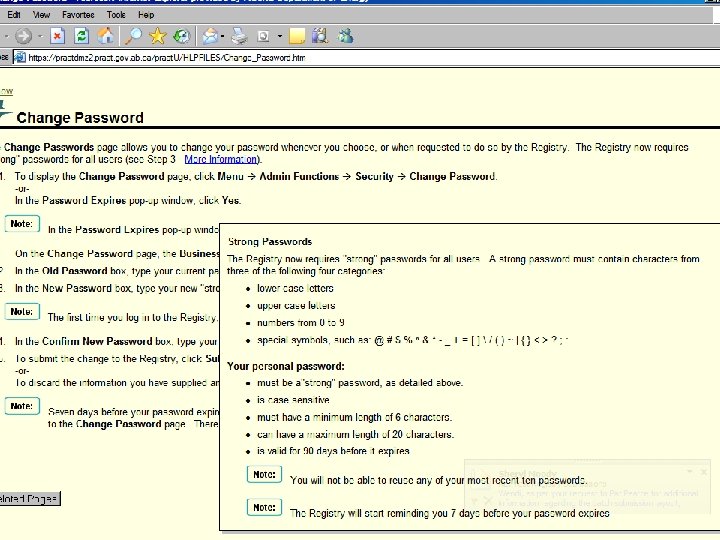Click 'must have a minimum length of 6 characters'
This screenshot has width=720, height=540.
(x=354, y=417)
